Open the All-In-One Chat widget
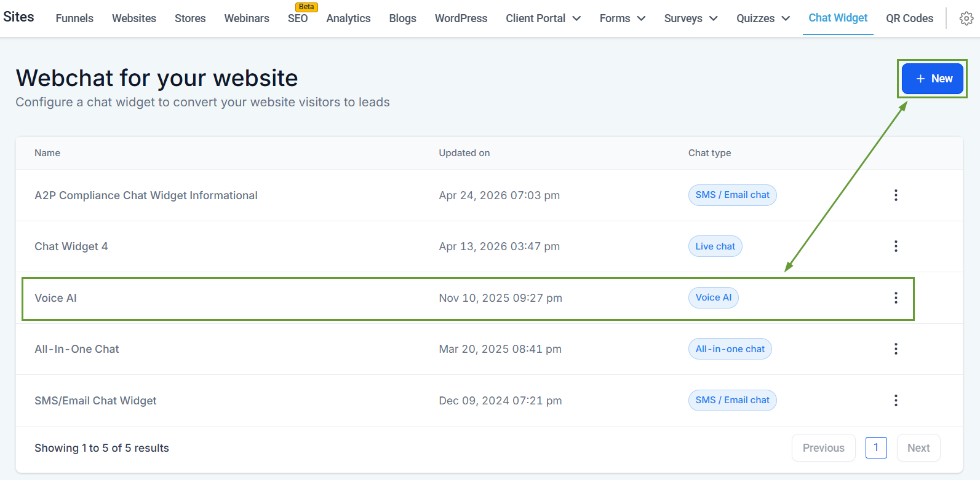Viewport: 980px width, 480px height. coord(77,349)
